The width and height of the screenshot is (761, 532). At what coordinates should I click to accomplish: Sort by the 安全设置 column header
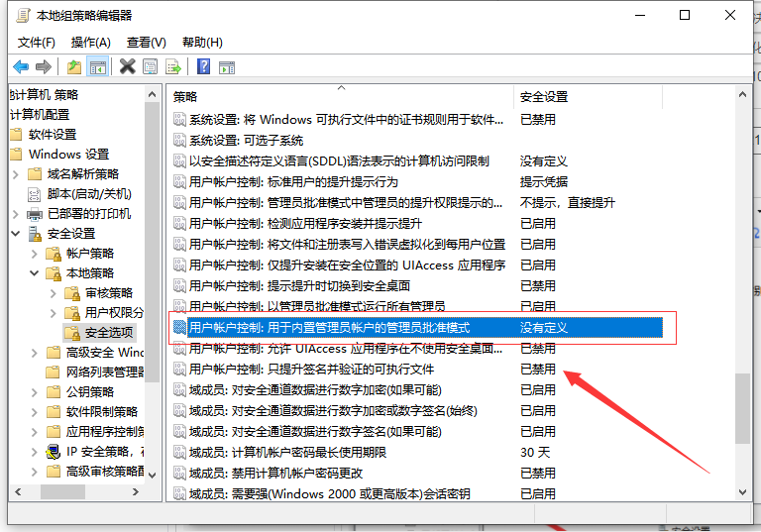click(x=544, y=96)
